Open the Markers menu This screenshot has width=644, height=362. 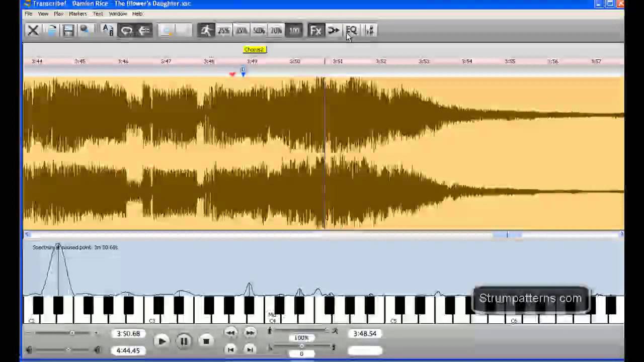pyautogui.click(x=77, y=14)
